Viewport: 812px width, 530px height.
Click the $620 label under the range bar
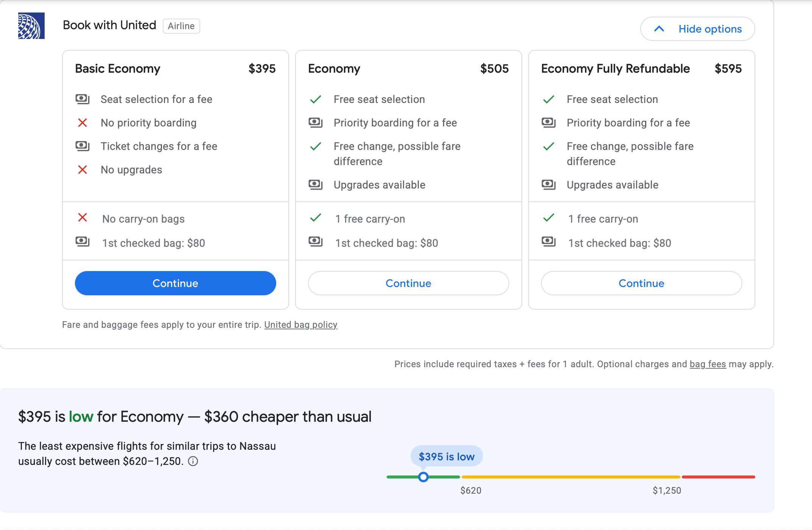pyautogui.click(x=471, y=491)
